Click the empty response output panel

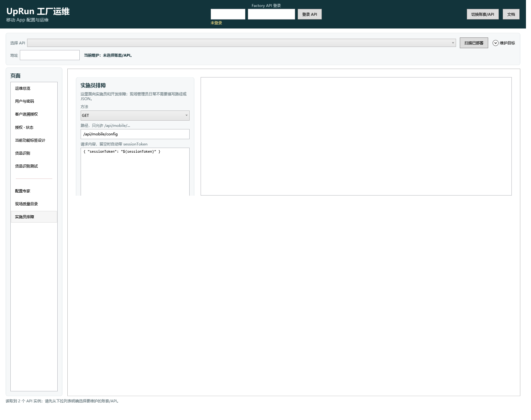356,136
